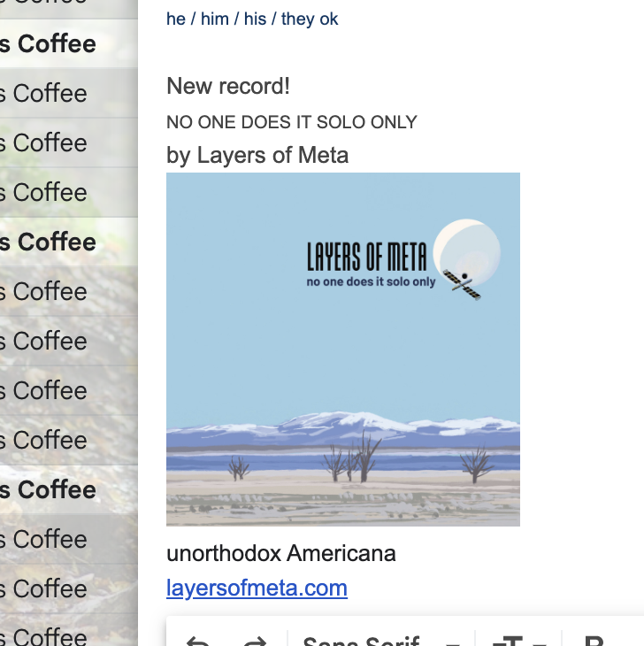Click the Redo arrow in formatting toolbar
644x646 pixels.
(x=255, y=642)
